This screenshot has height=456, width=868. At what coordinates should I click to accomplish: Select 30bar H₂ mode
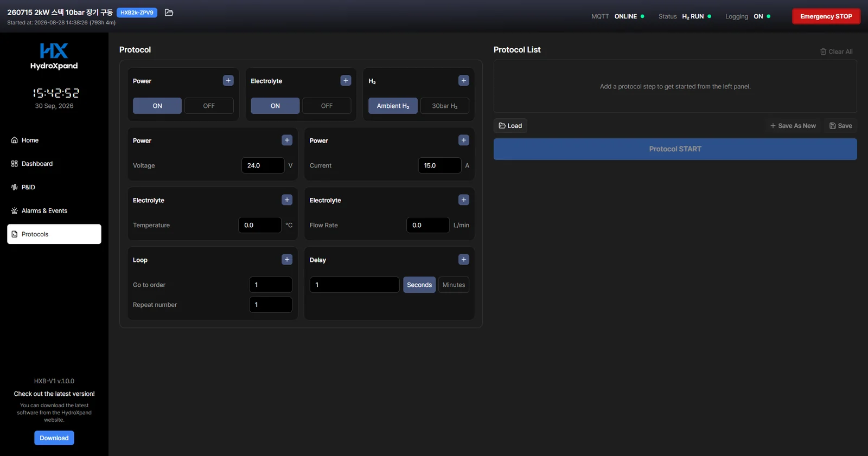pyautogui.click(x=445, y=106)
